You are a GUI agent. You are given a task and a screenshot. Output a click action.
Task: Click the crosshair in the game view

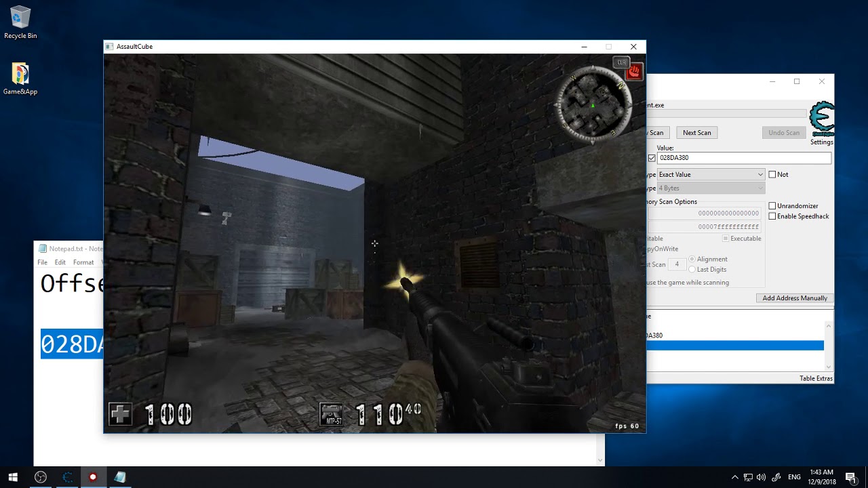tap(374, 243)
